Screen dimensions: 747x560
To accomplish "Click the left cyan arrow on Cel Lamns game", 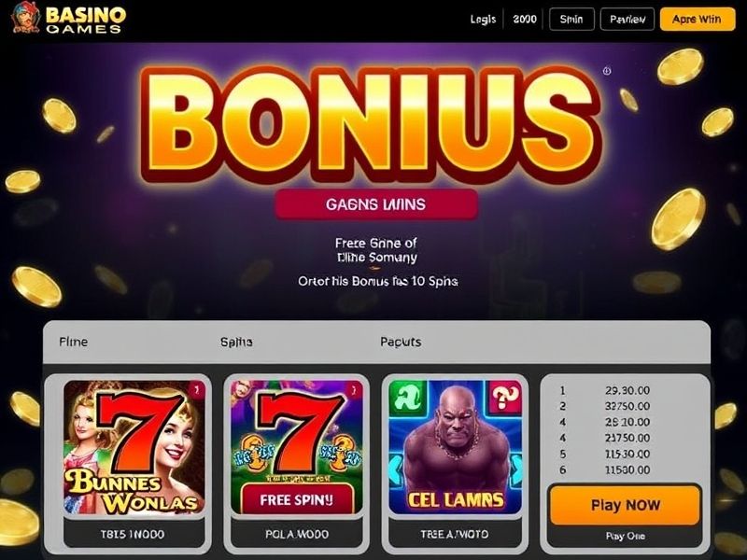I will pyautogui.click(x=395, y=471).
